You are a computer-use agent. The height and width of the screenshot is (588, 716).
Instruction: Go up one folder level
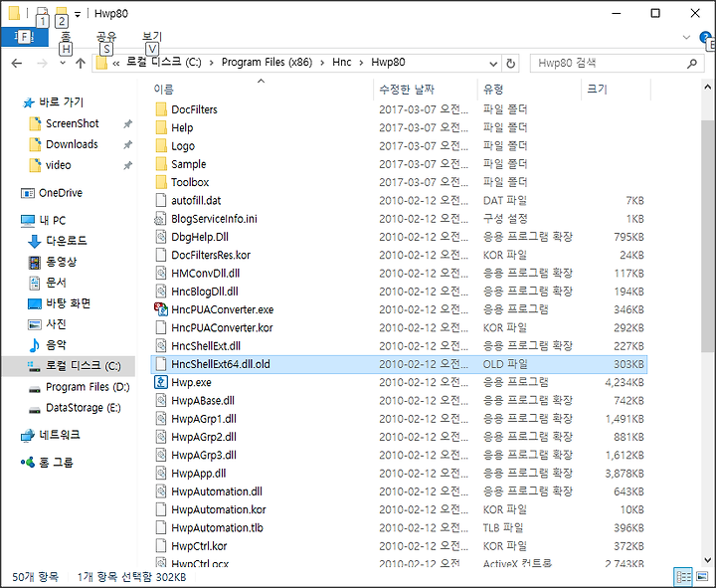pos(81,63)
